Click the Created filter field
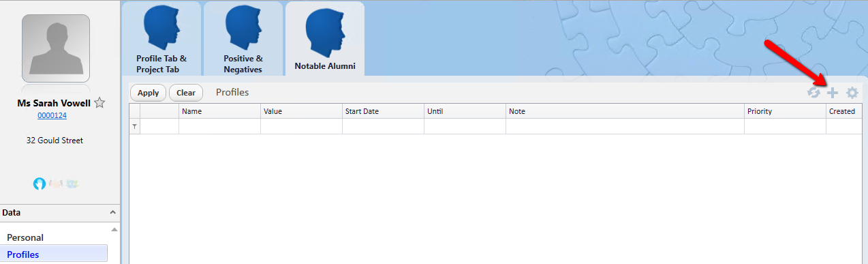Image resolution: width=868 pixels, height=264 pixels. (x=844, y=127)
